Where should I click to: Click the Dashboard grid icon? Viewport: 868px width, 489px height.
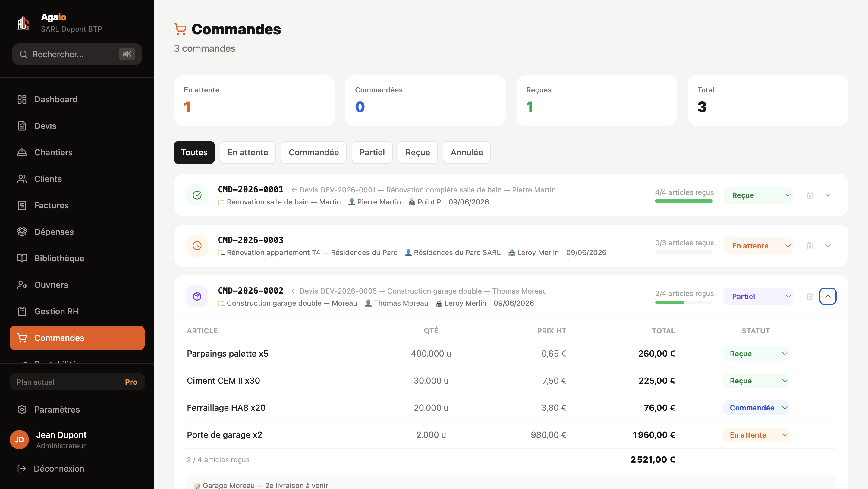pyautogui.click(x=22, y=99)
